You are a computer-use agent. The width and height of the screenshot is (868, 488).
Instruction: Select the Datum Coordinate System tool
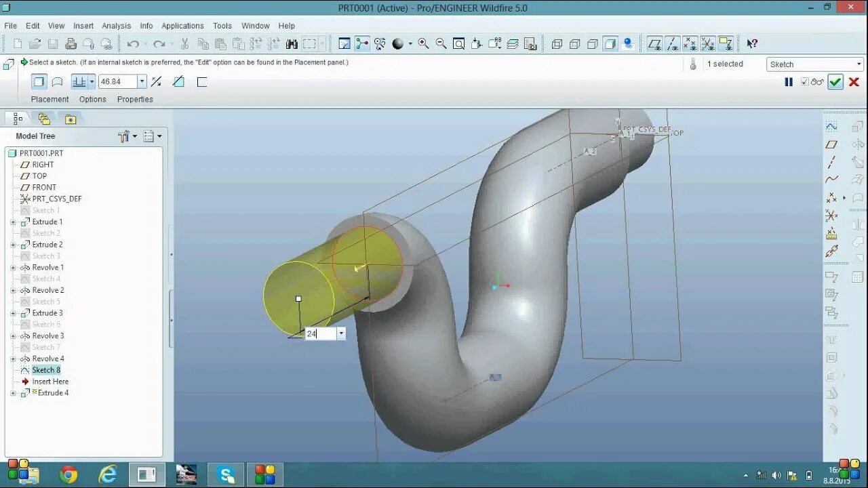(831, 216)
